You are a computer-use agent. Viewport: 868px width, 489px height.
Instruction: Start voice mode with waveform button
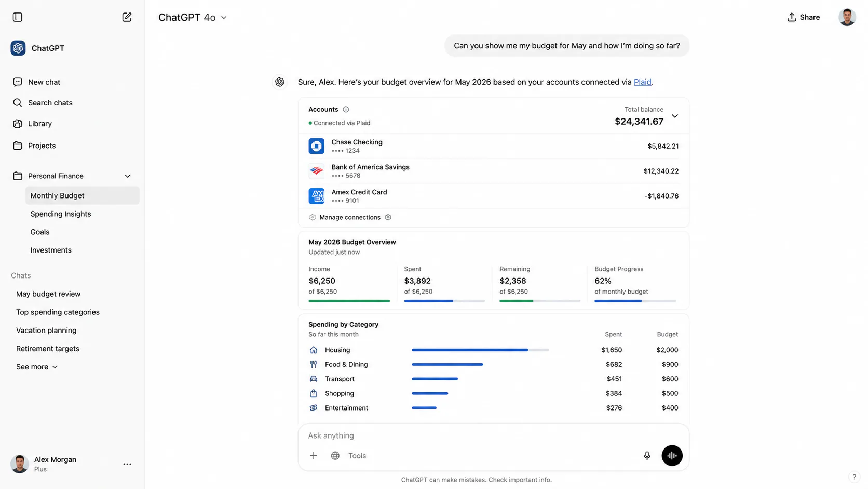[672, 456]
